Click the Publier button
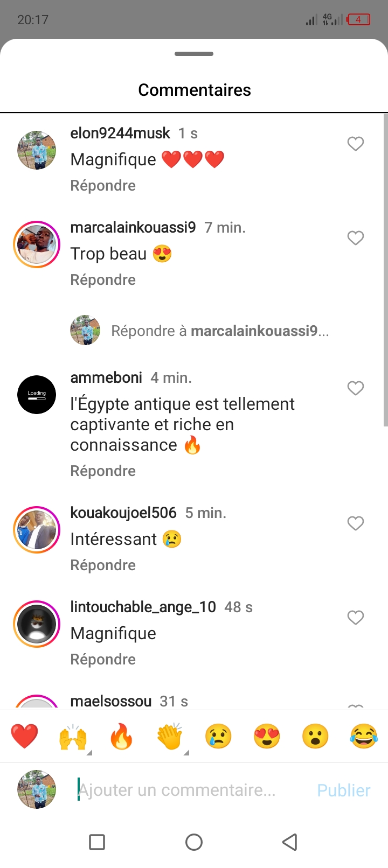The height and width of the screenshot is (868, 388). click(x=343, y=790)
